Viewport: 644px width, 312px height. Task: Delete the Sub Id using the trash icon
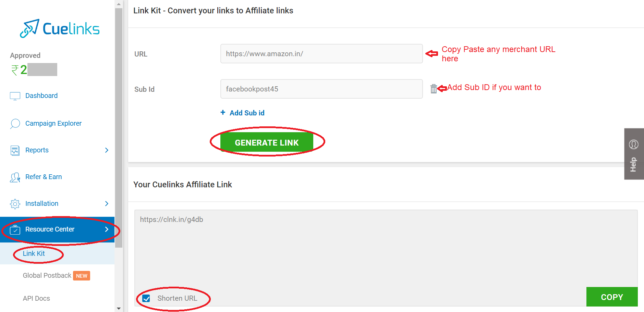pos(434,88)
